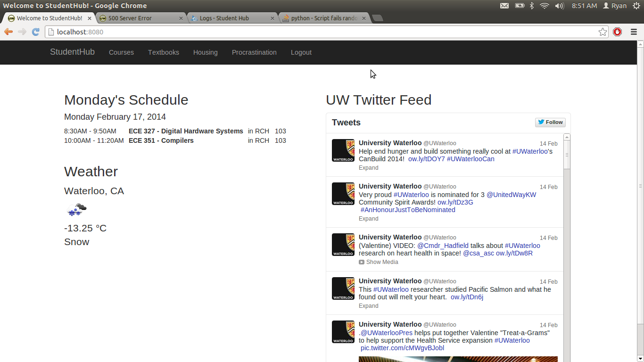Click the browser forward arrow
This screenshot has width=644, height=362.
tap(22, 32)
